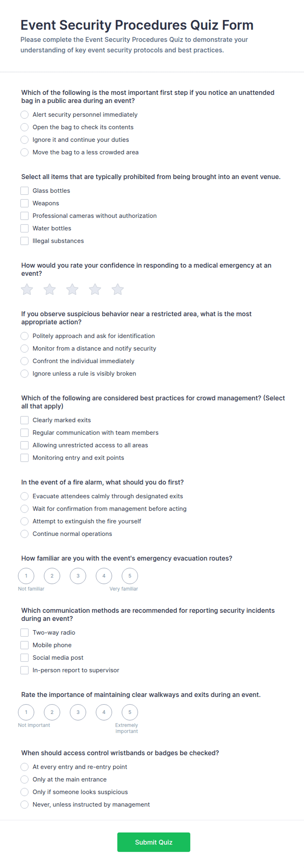
Task: Rate walkway importance as 4
Action: point(104,712)
